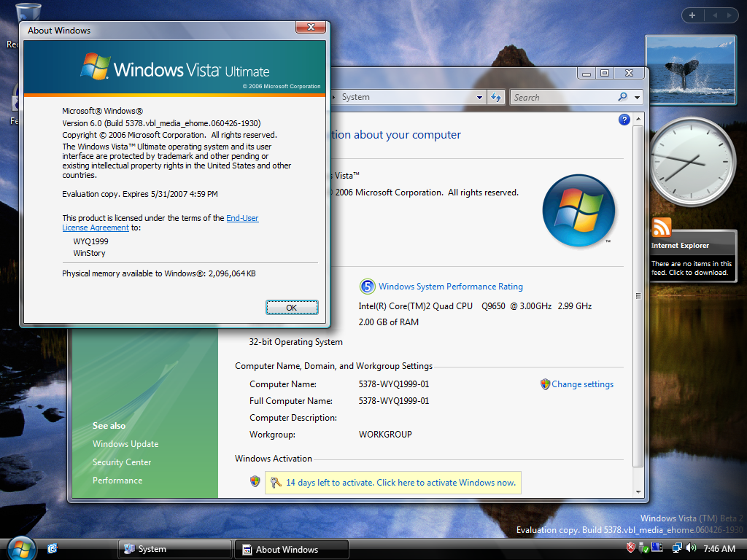Switch to System taskbar button
The width and height of the screenshot is (747, 560).
[174, 549]
